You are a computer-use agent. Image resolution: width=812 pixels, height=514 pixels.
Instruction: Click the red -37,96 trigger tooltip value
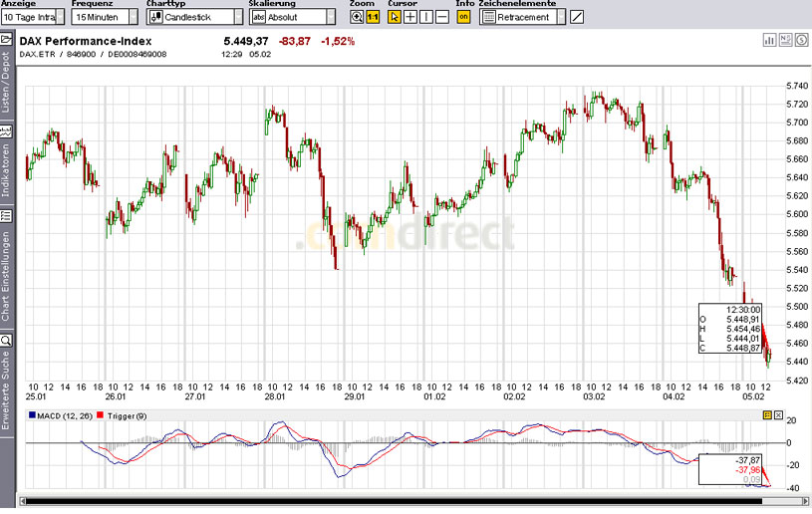[x=748, y=469]
